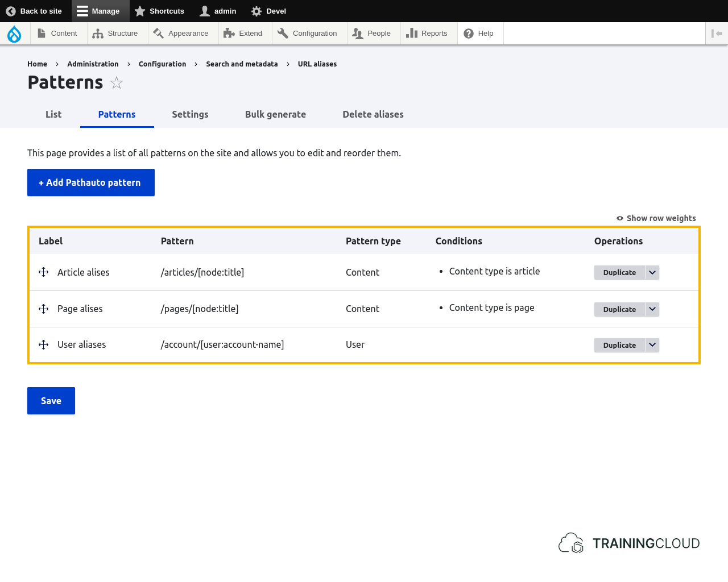The height and width of the screenshot is (582, 728).
Task: Go to Administration breadcrumb link
Action: pyautogui.click(x=93, y=64)
